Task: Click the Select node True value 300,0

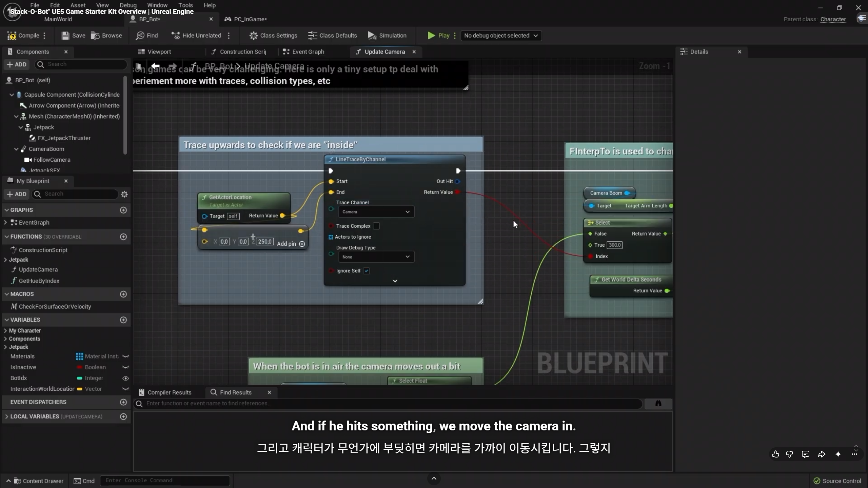Action: (x=614, y=245)
